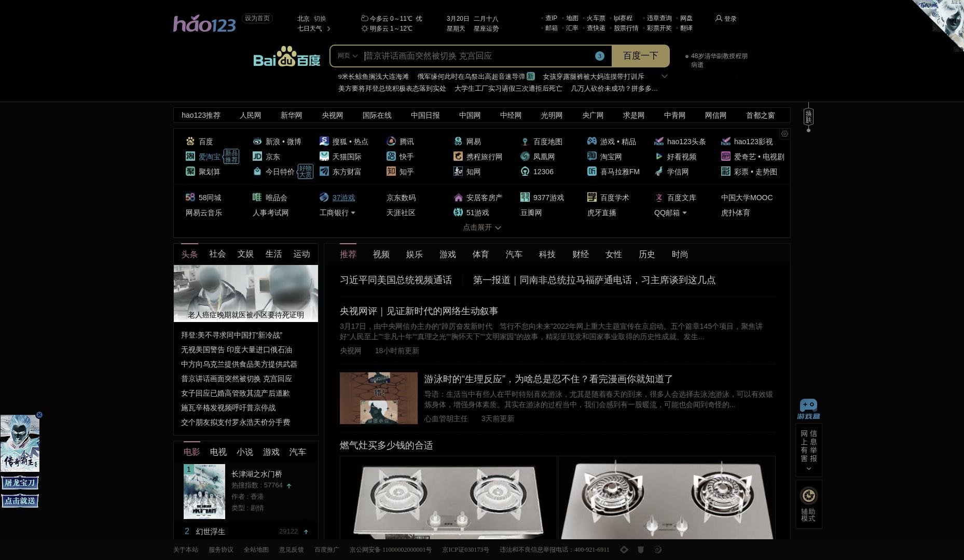The image size is (964, 560).
Task: Open 长津湖之水门桥 movie poster
Action: (204, 492)
